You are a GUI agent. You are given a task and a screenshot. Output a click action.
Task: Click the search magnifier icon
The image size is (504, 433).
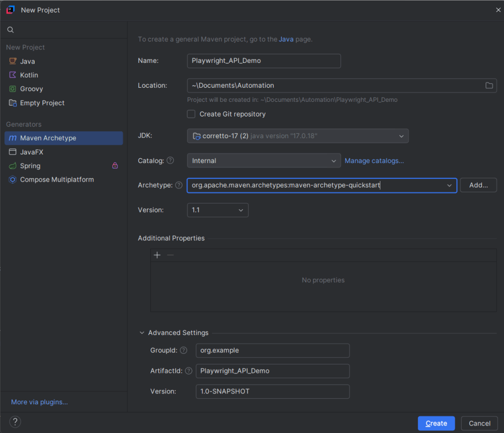(x=10, y=30)
